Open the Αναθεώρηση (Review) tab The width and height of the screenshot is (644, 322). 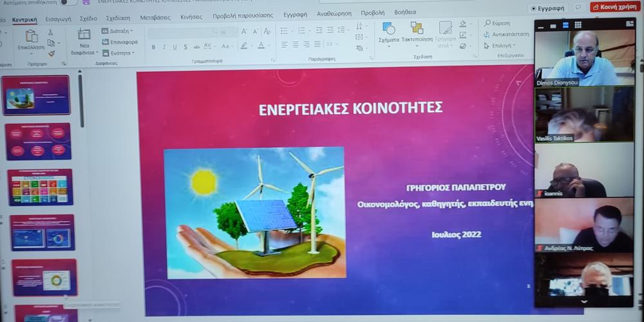[334, 14]
